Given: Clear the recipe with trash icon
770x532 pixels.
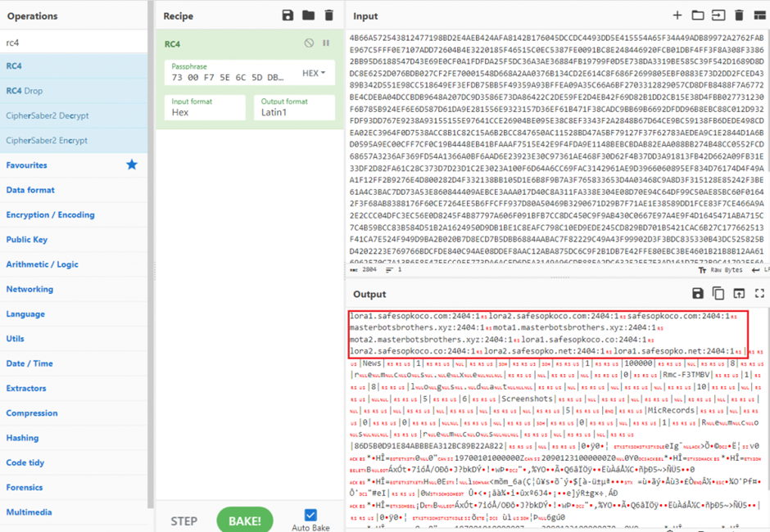Looking at the screenshot, I should coord(329,16).
